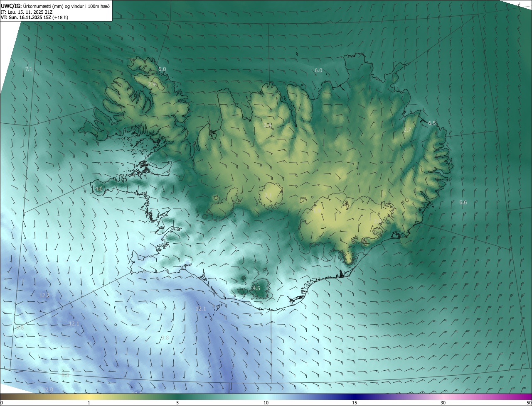The height and width of the screenshot is (406, 532).
Task: Select the 6.6 value east of Iceland
Action: tap(463, 203)
